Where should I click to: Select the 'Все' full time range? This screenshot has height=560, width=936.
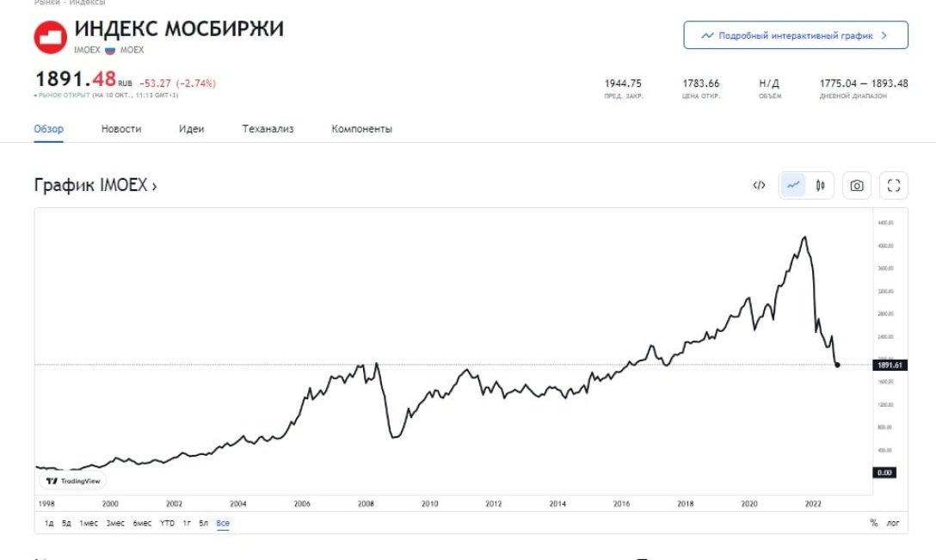tap(223, 523)
